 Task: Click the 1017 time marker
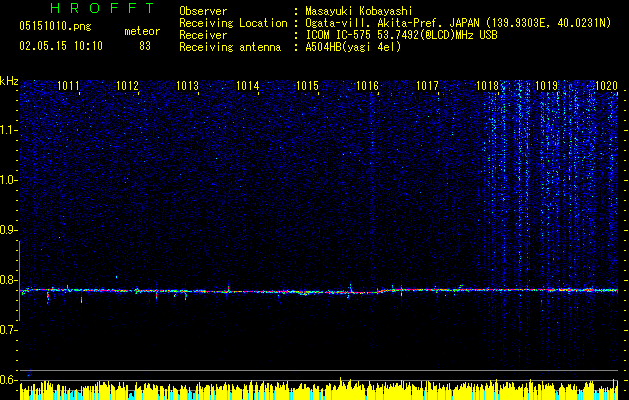coord(427,85)
